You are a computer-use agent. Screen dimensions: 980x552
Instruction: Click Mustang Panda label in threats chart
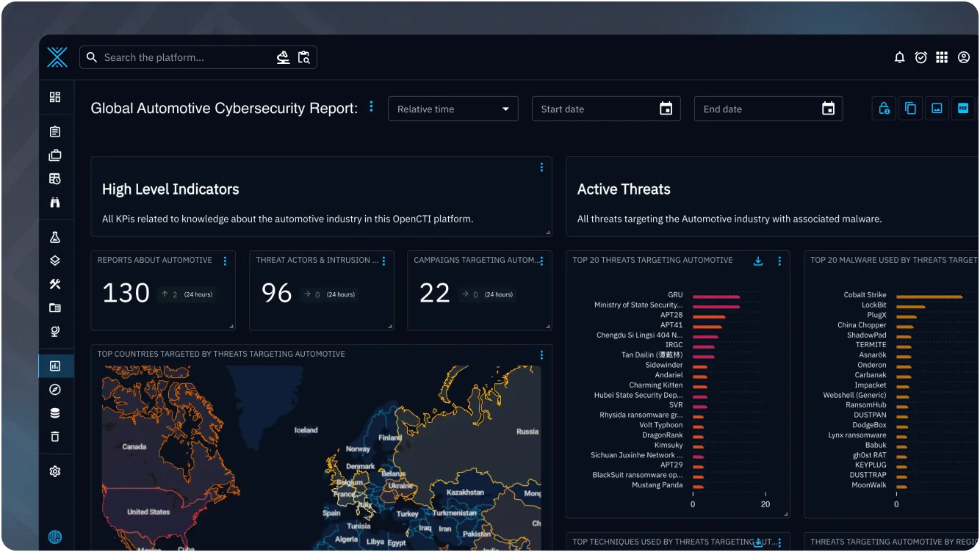(657, 485)
